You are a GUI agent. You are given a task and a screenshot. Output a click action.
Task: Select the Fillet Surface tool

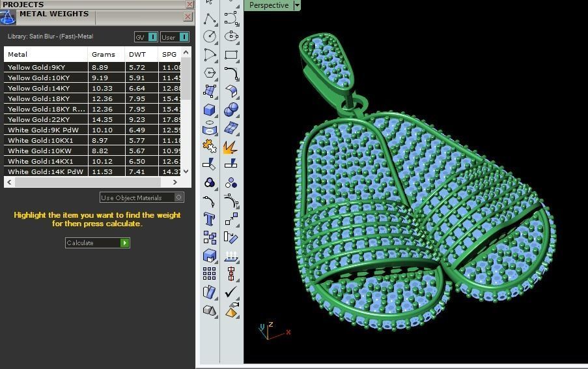[x=231, y=91]
